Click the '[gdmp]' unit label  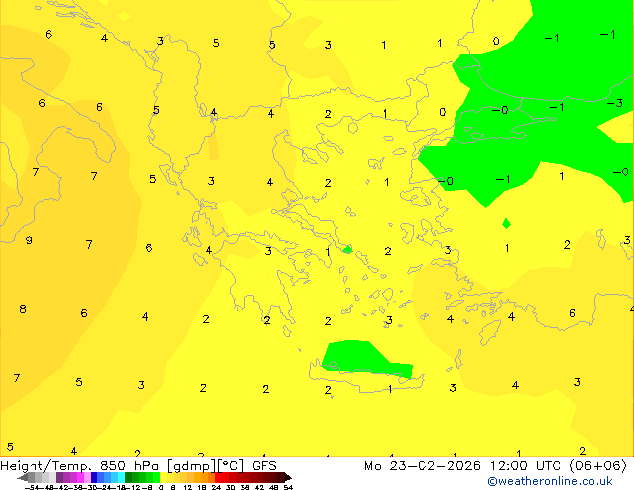192,466
